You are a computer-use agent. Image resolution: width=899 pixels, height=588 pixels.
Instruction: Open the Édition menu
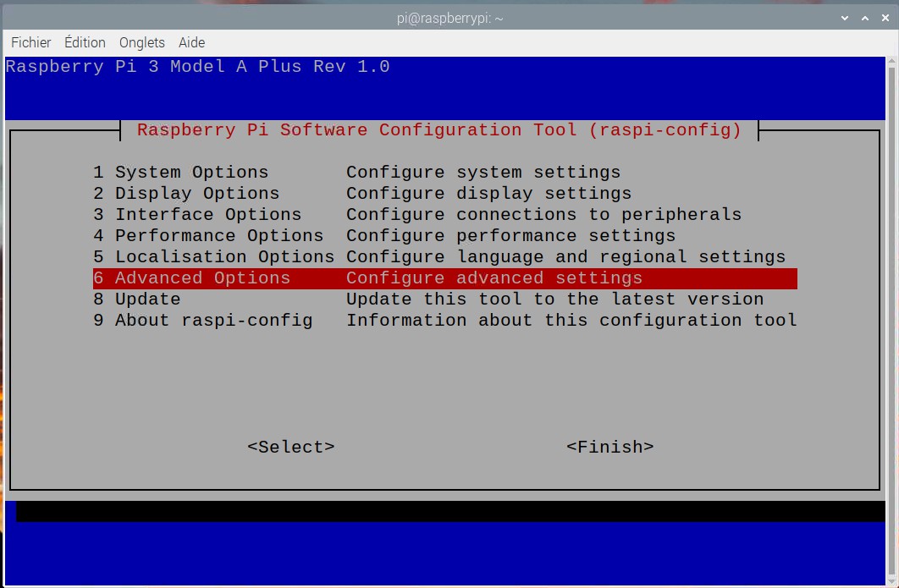point(85,42)
